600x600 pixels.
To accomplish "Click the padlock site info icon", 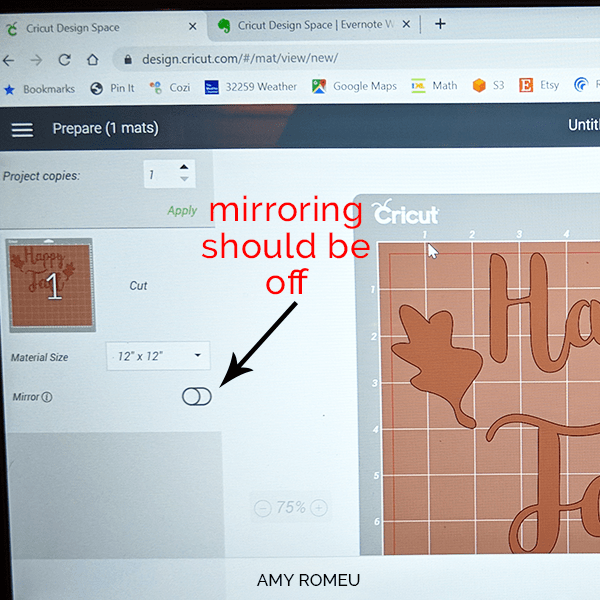I will [x=128, y=59].
